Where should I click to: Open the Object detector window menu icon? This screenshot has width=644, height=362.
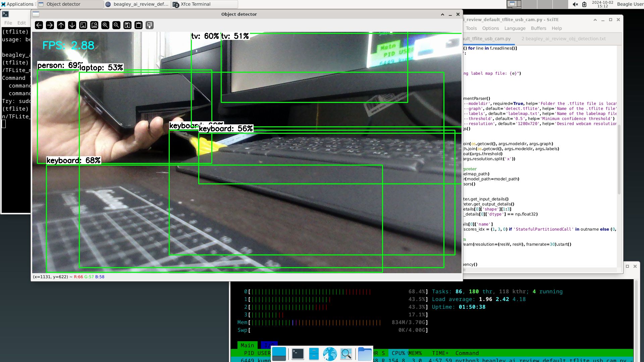pyautogui.click(x=36, y=14)
